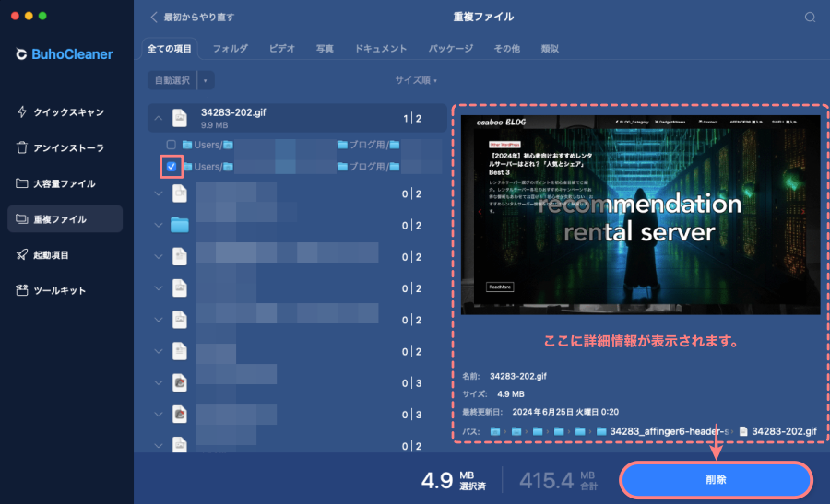
Task: Click the 415.4 MB total value
Action: pos(546,480)
